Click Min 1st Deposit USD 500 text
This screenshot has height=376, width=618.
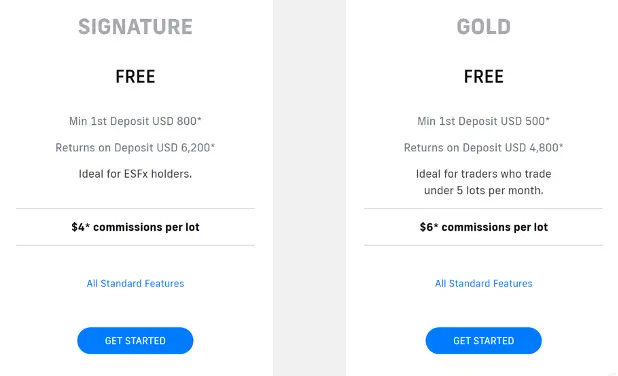pos(484,121)
